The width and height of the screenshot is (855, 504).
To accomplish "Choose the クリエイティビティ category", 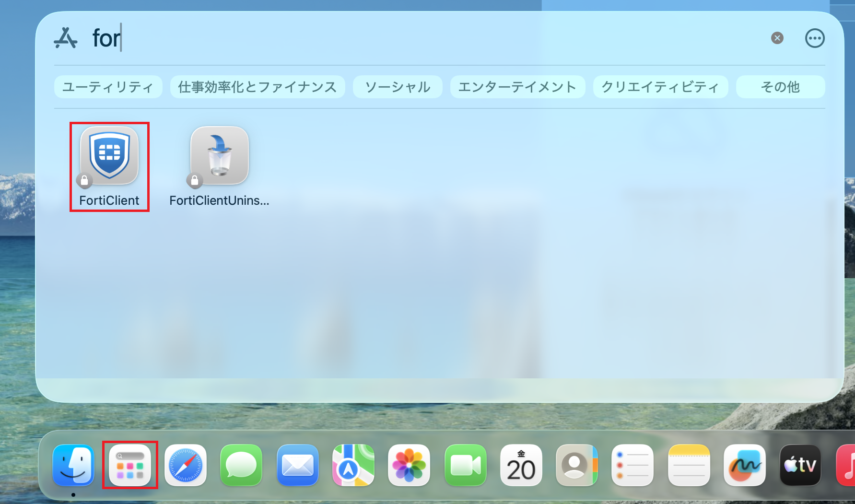I will point(660,87).
